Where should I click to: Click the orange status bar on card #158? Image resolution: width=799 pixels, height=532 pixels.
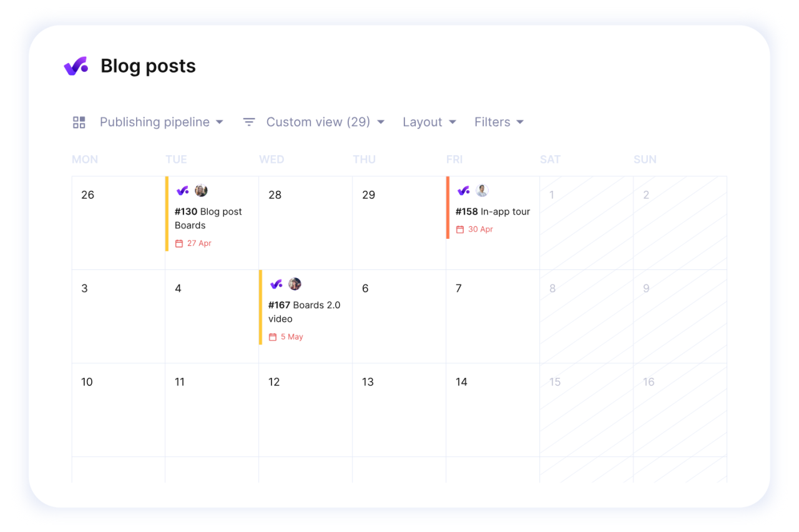coord(448,207)
